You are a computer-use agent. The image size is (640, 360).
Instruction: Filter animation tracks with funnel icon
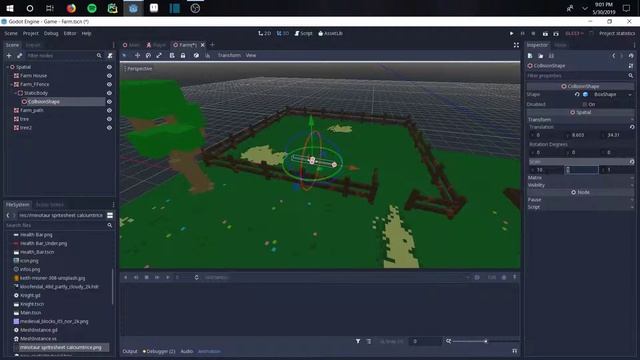coord(358,341)
